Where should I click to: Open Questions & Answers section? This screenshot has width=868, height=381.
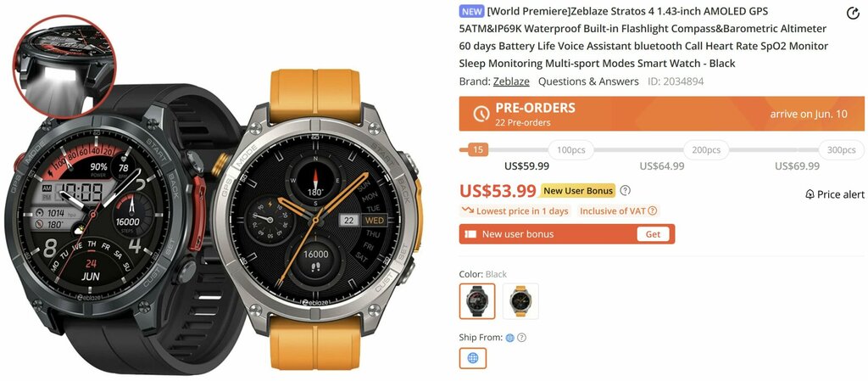[588, 81]
